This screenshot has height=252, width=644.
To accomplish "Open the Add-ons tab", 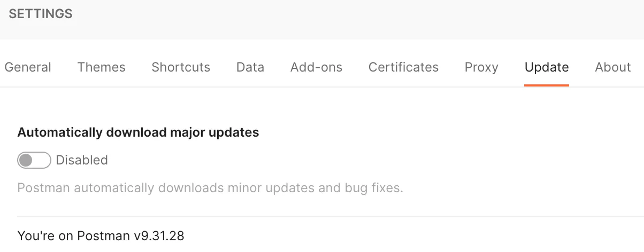I will coord(316,67).
